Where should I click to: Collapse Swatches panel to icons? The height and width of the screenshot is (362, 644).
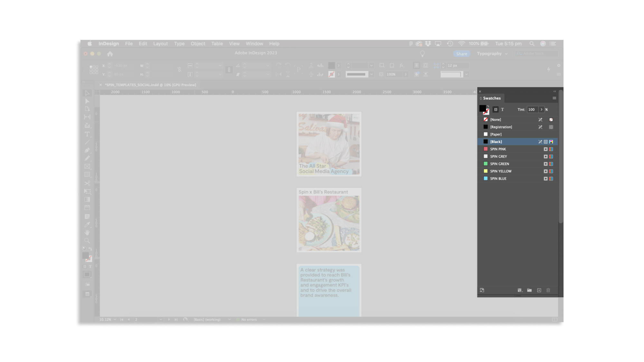(554, 91)
